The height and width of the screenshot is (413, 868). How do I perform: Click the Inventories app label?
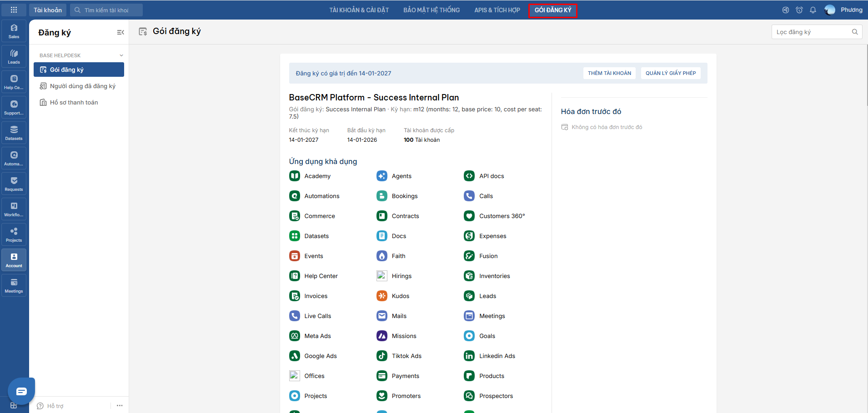pos(495,276)
